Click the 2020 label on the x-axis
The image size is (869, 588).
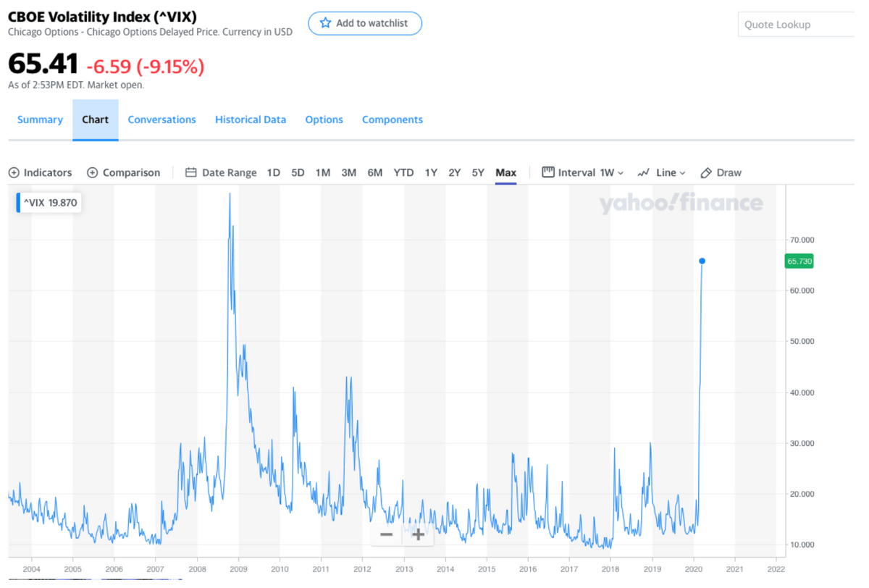coord(693,568)
